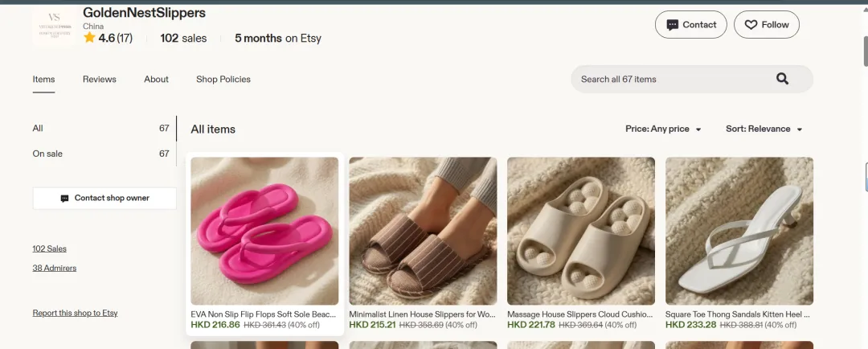This screenshot has height=349, width=868.
Task: Click the magnifying glass search icon
Action: 782,79
